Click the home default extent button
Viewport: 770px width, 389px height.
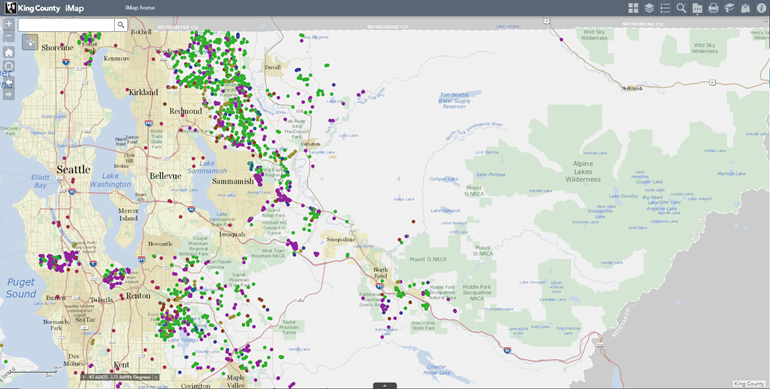(9, 53)
